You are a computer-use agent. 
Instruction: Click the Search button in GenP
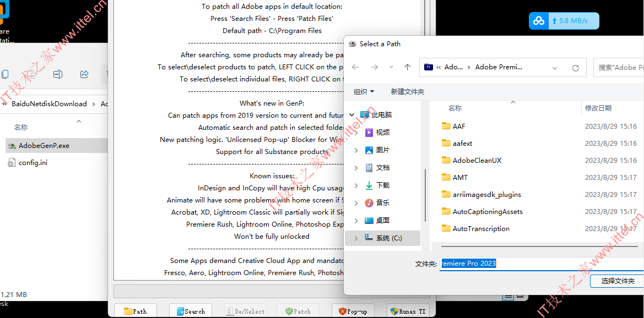tap(190, 311)
